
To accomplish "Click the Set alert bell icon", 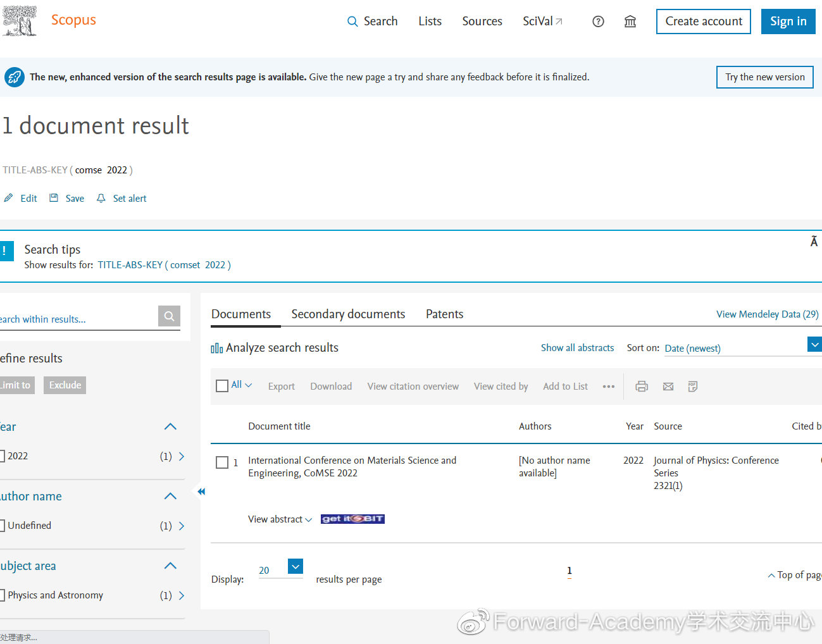I will [101, 198].
